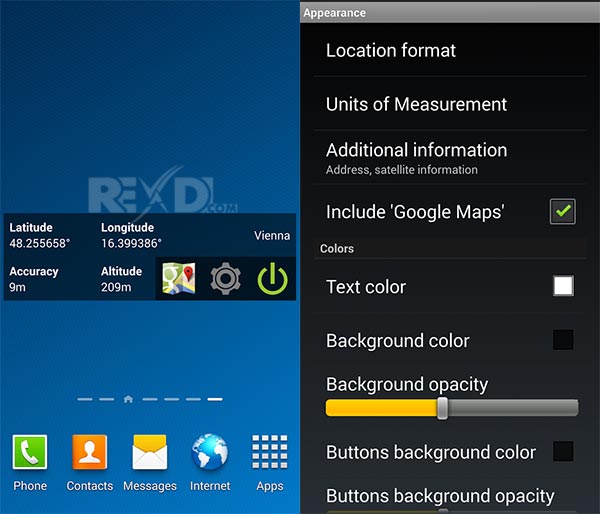Open the Location format setting
This screenshot has width=600, height=514.
450,51
